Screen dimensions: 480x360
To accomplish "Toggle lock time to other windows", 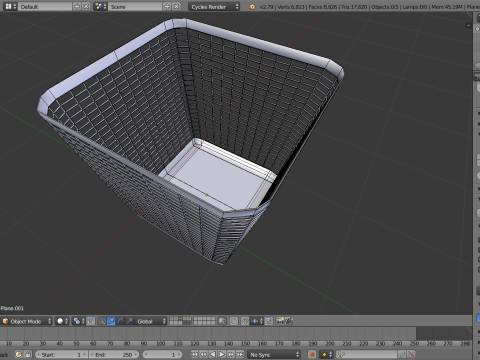I will [28, 354].
